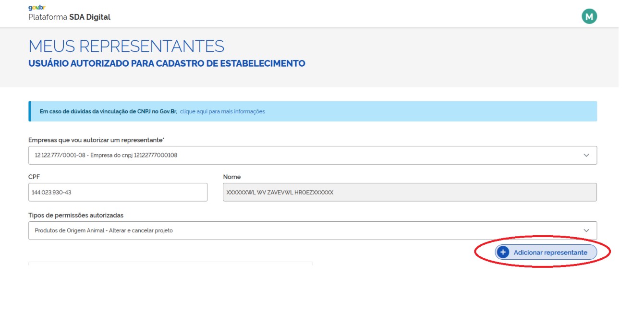Click the "Plataforma SDA Digital" title
644x313 pixels.
coord(70,17)
